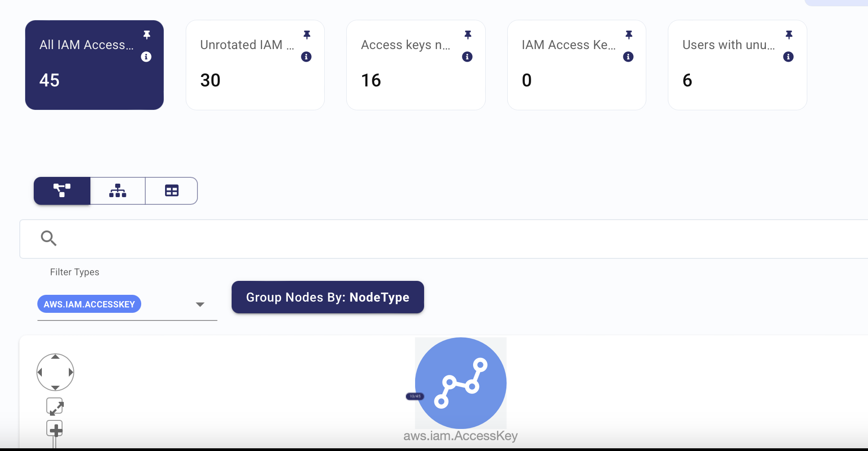Select the Unrotated IAM card showing 30
Screen dimensions: 868x451
pos(255,65)
